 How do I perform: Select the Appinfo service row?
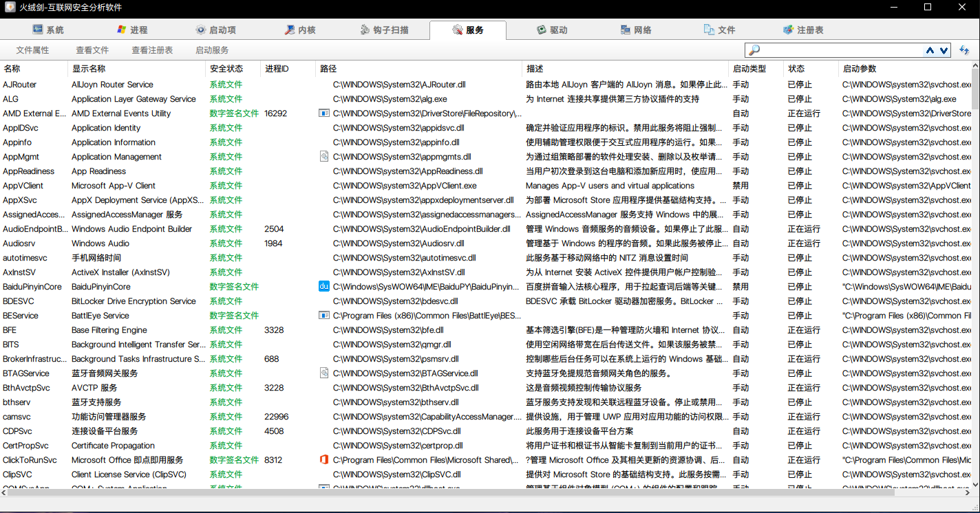[486, 142]
